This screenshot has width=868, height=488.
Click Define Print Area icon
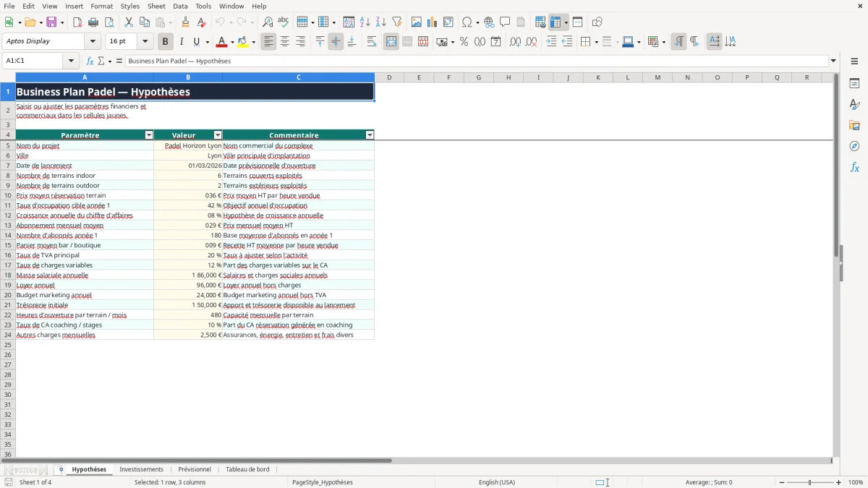(540, 22)
